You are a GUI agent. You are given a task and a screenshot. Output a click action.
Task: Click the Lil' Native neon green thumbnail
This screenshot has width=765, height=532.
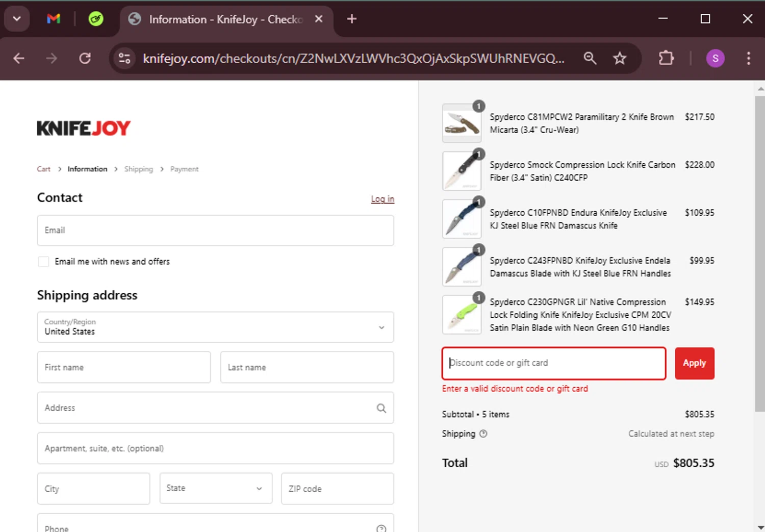462,315
